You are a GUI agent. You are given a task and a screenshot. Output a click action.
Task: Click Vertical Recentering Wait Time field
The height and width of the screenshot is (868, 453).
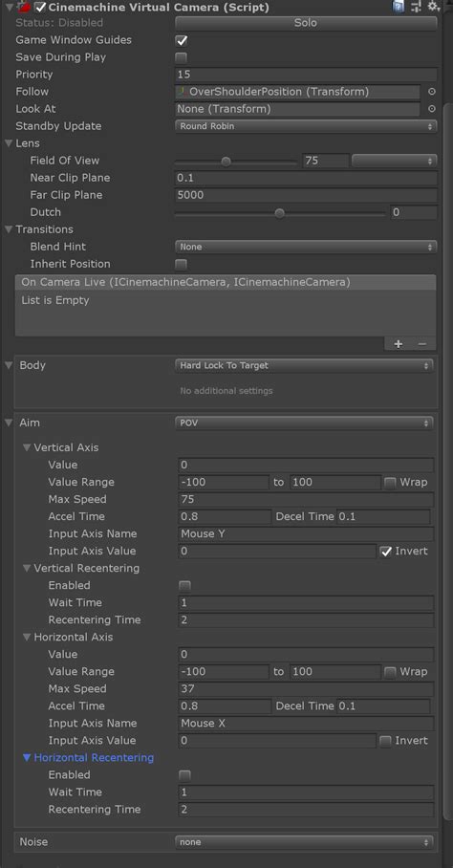306,603
